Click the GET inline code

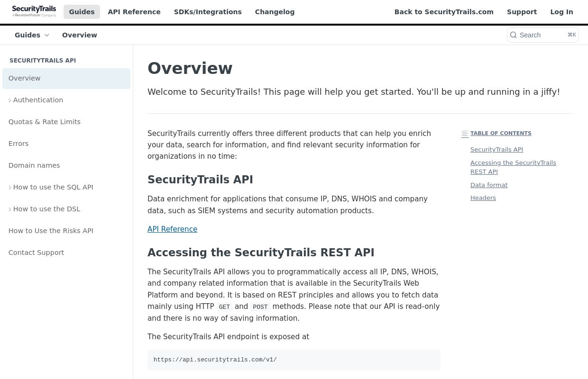click(224, 307)
